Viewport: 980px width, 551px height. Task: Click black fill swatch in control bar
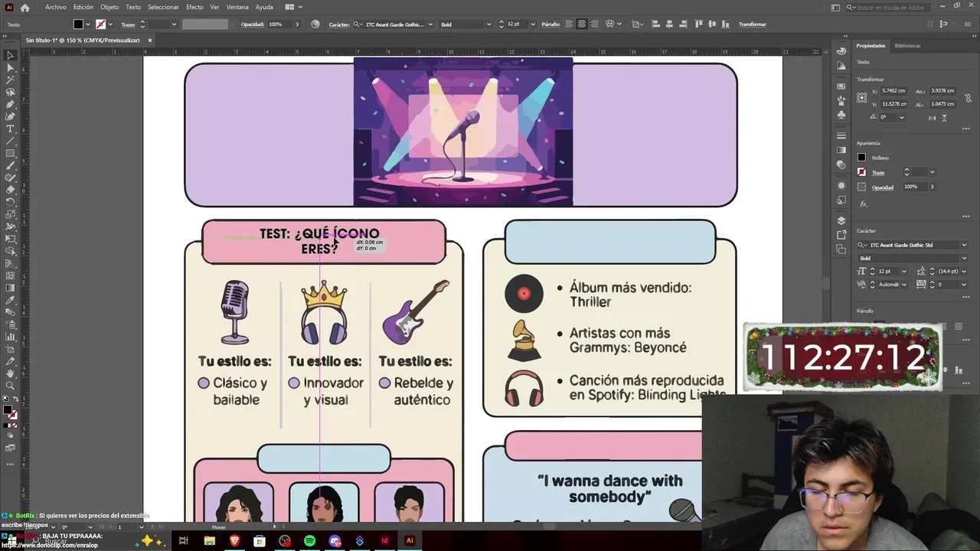point(78,24)
